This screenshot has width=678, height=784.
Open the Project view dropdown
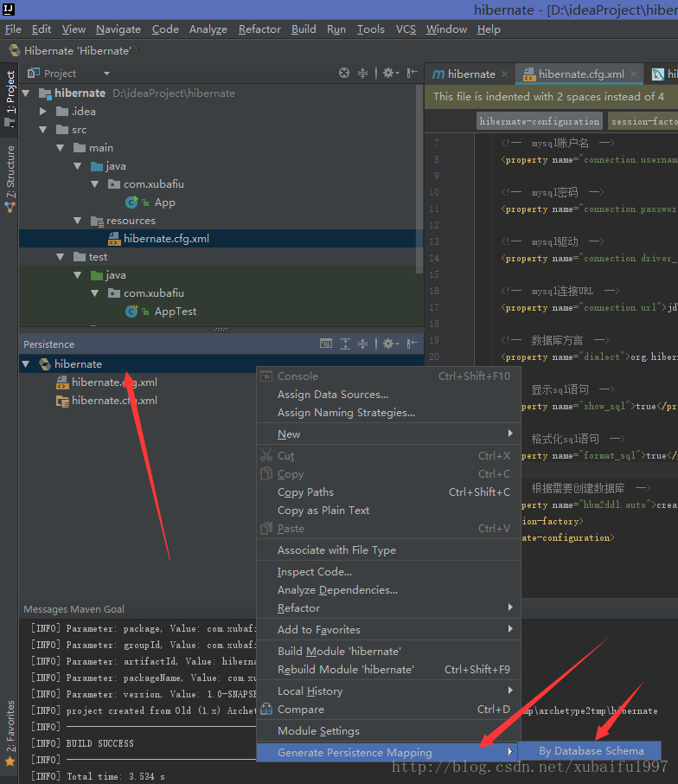tap(106, 74)
